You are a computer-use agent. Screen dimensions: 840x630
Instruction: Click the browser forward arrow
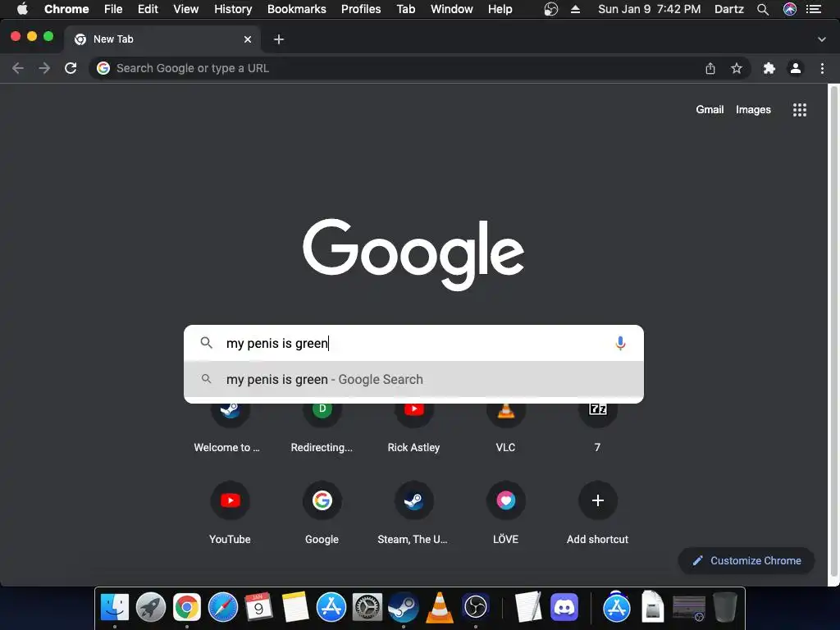pyautogui.click(x=44, y=68)
